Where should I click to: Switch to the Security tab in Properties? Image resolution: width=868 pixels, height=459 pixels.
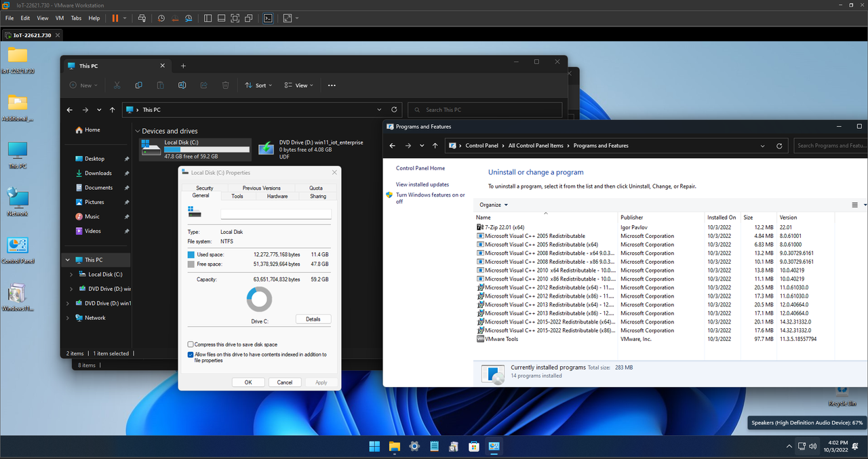point(205,188)
